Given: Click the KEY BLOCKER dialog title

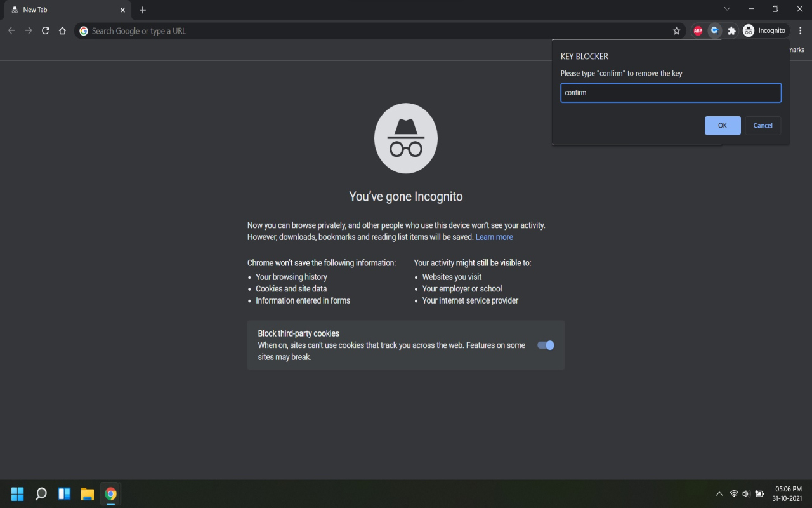Looking at the screenshot, I should [x=584, y=57].
